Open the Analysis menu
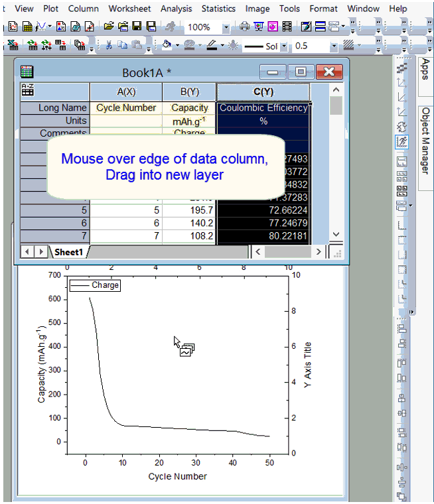The height and width of the screenshot is (504, 434). pos(176,9)
